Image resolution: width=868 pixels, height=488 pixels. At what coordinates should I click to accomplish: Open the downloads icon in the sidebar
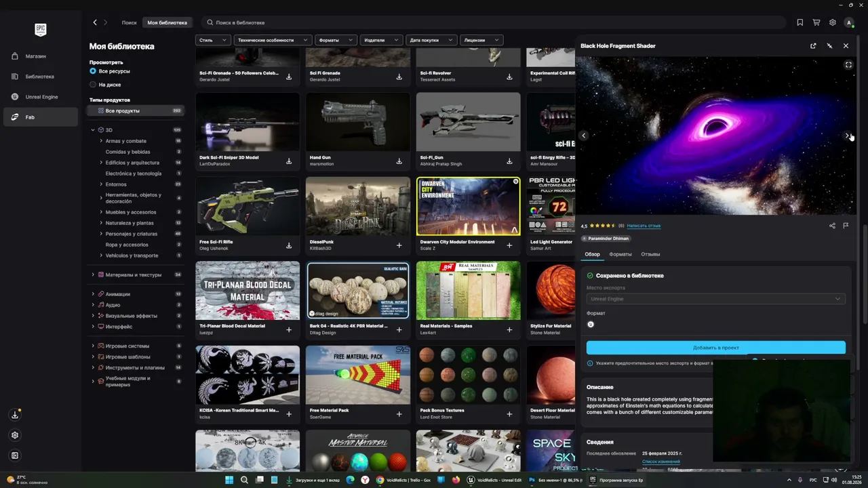coord(15,415)
